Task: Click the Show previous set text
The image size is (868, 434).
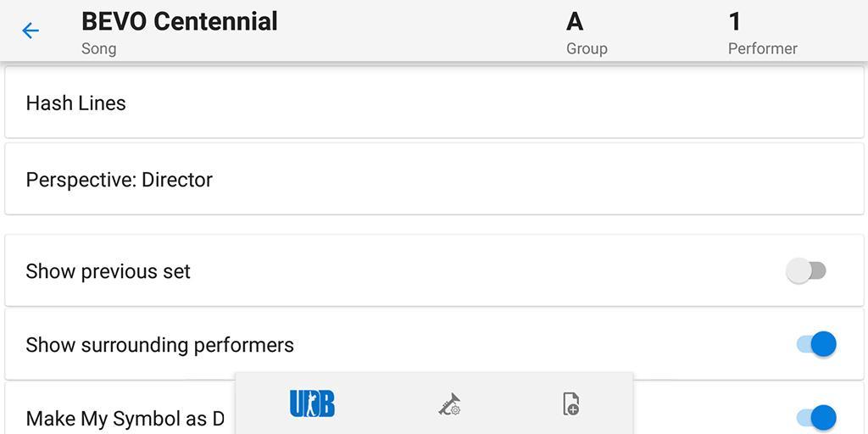Action: [x=108, y=271]
